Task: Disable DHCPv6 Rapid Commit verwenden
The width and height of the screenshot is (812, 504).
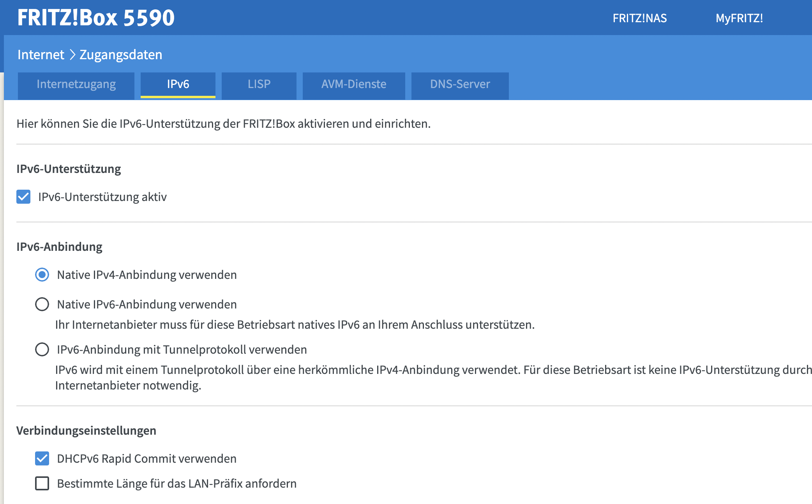Action: [x=42, y=458]
